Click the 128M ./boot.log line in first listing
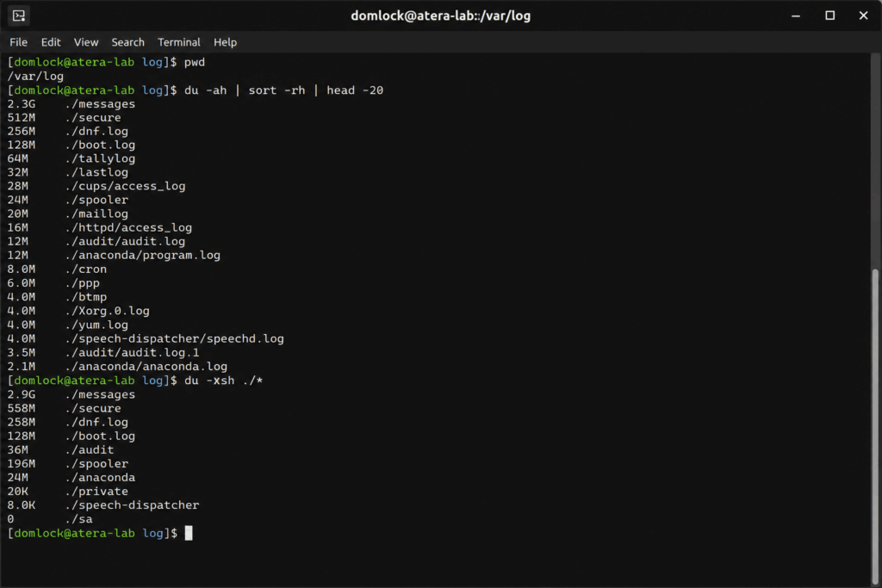The width and height of the screenshot is (882, 588). pyautogui.click(x=71, y=145)
